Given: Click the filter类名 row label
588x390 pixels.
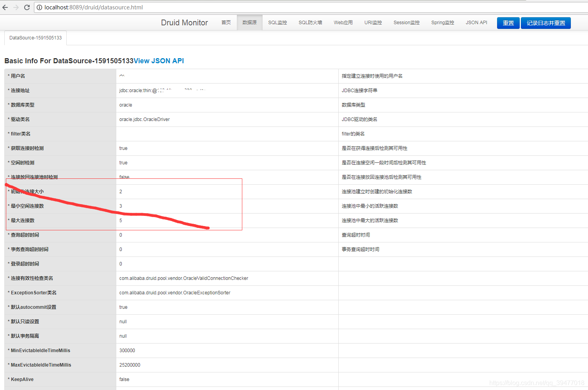Looking at the screenshot, I should tap(21, 134).
